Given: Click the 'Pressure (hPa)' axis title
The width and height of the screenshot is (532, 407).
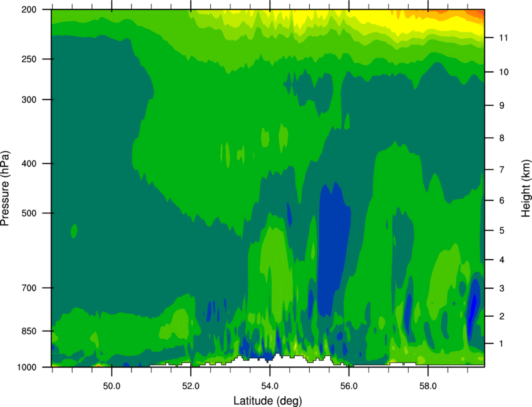Looking at the screenshot, I should tap(5, 188).
